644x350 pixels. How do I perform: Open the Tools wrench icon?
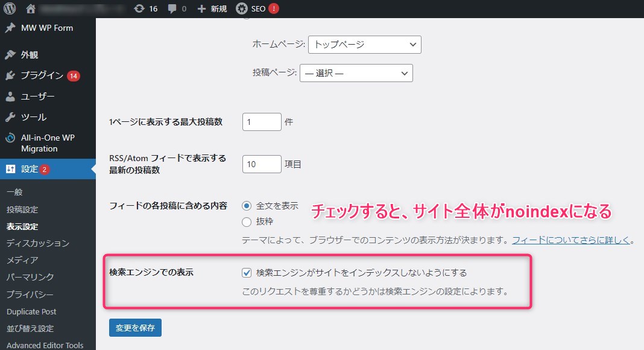click(10, 117)
